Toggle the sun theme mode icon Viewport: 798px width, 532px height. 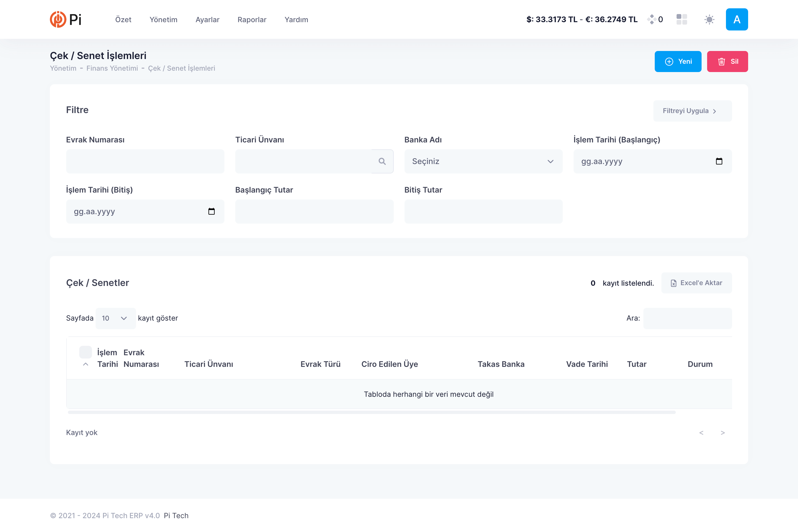(709, 19)
